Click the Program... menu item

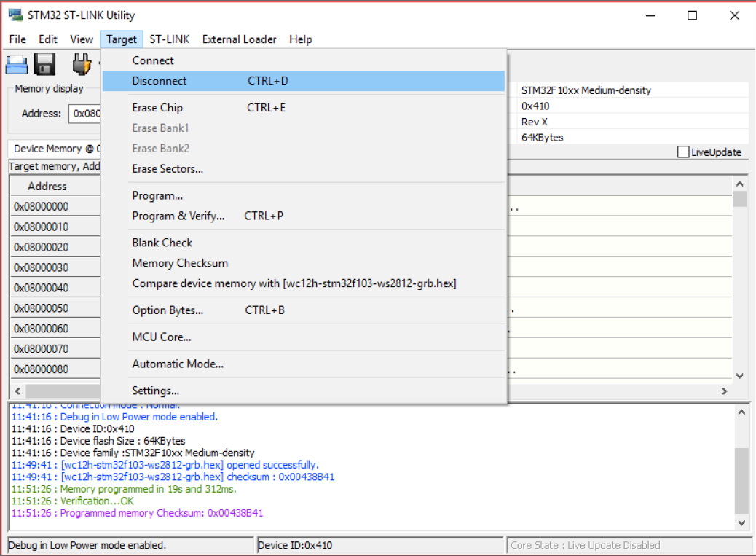(304, 195)
